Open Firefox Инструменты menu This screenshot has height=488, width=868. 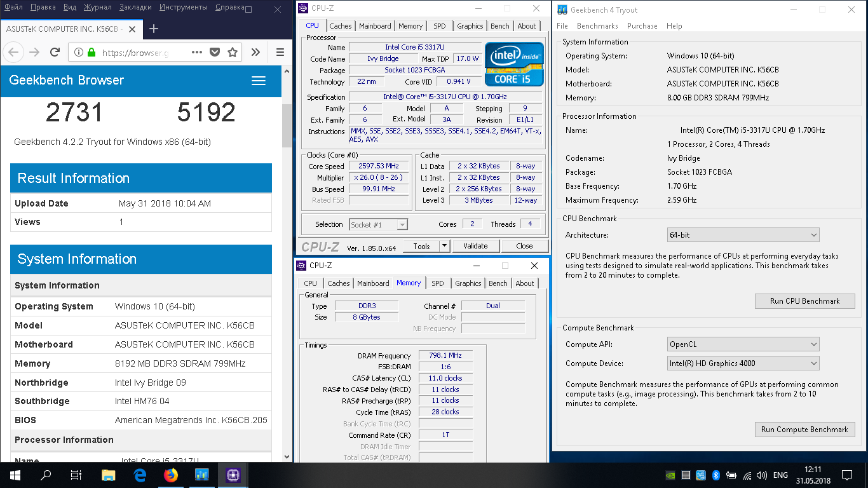[183, 7]
